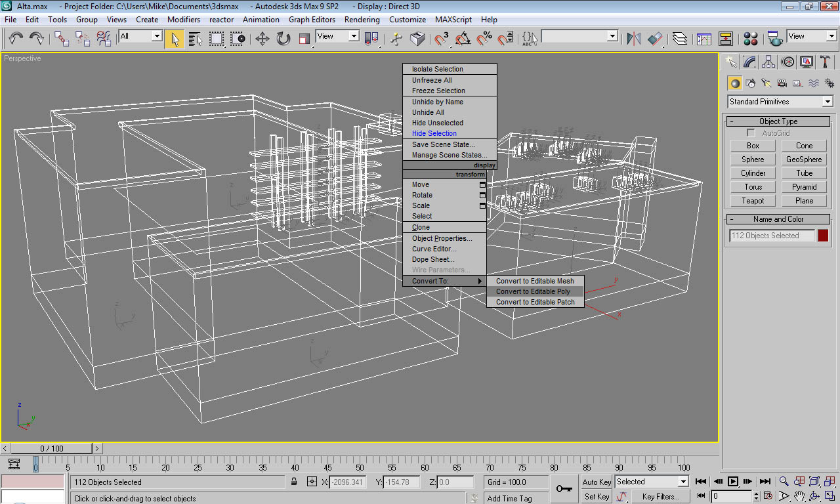Toggle the Selection Lock padlock
Image resolution: width=840 pixels, height=504 pixels.
tap(295, 482)
